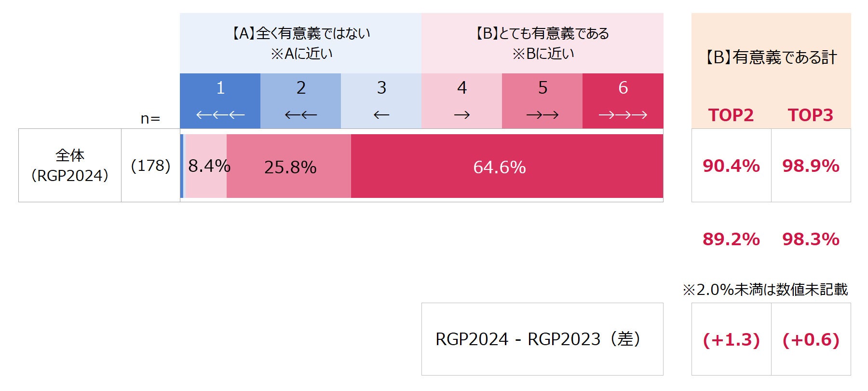868x391 pixels.
Task: Click the 【B】有意義である計 header
Action: click(771, 57)
